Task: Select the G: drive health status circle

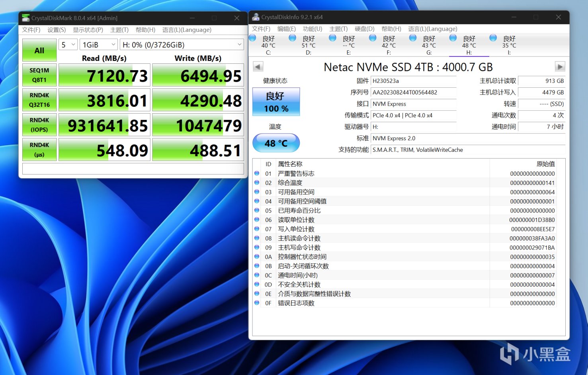Action: 412,37
